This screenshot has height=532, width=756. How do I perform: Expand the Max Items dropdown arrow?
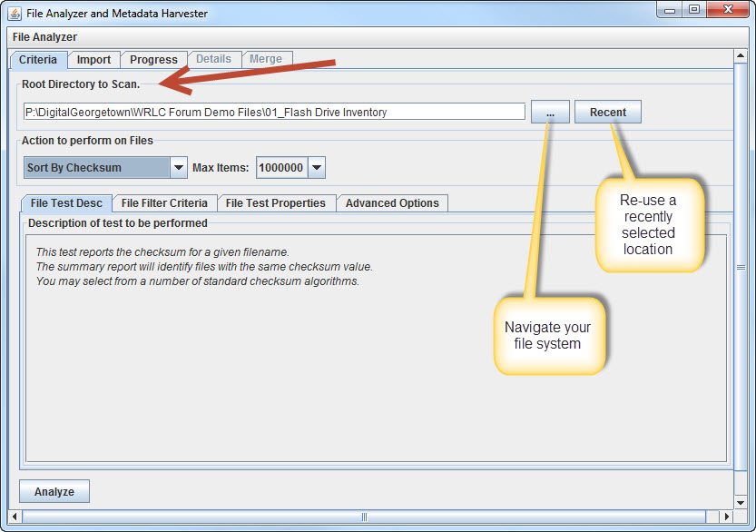317,168
